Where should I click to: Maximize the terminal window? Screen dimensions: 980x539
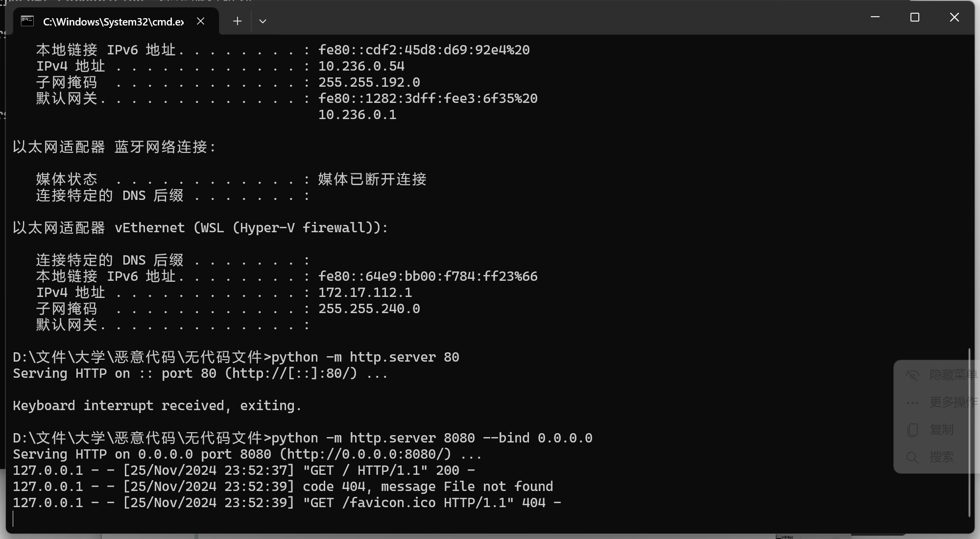(x=914, y=17)
